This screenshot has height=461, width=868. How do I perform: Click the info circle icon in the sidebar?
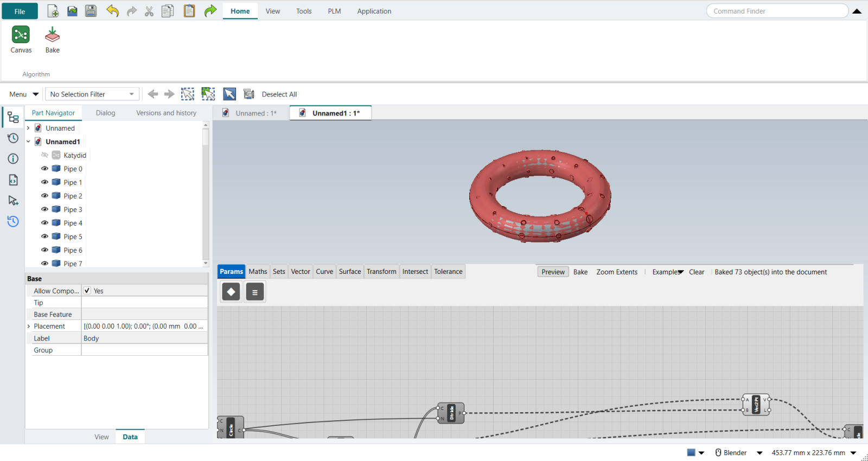coord(13,158)
